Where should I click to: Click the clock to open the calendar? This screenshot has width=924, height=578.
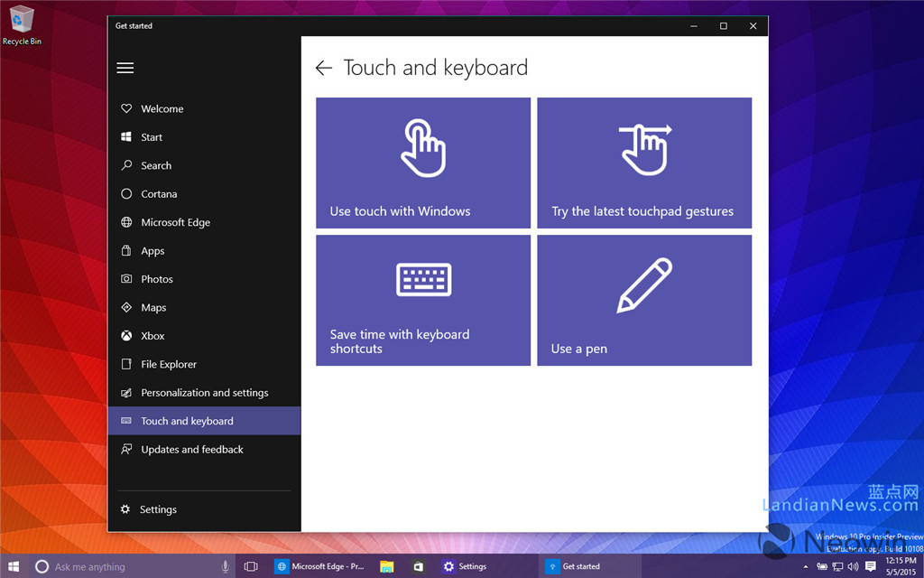pyautogui.click(x=901, y=565)
